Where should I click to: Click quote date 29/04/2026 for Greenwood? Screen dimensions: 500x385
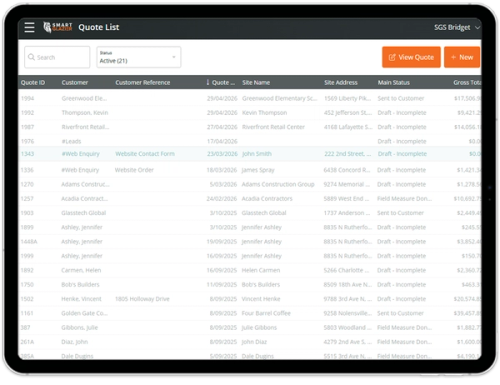(x=222, y=98)
